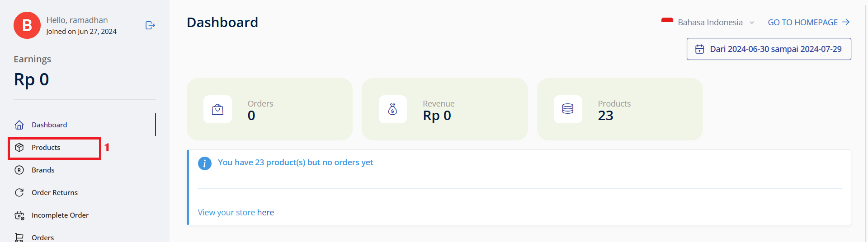Screen dimensions: 868x242
Task: Click the Orders cart icon in sidebar
Action: click(x=19, y=237)
